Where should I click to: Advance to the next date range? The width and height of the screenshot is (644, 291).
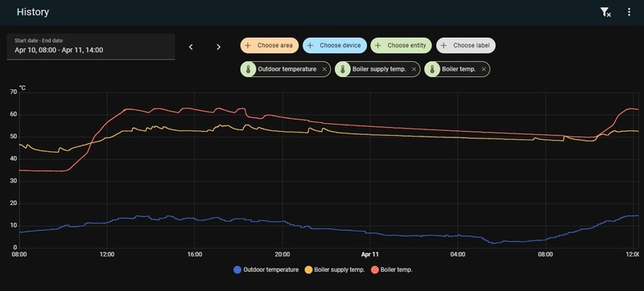coord(218,47)
